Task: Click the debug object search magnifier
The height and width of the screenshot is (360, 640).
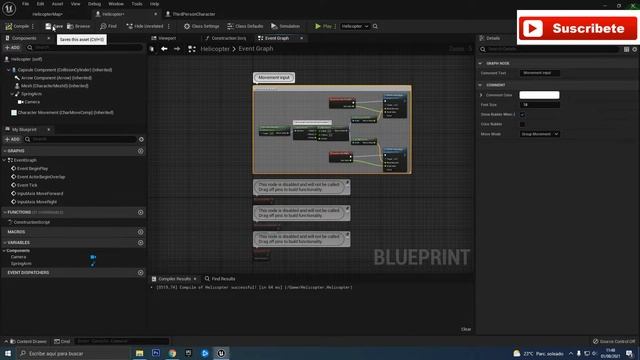Action: coord(375,26)
